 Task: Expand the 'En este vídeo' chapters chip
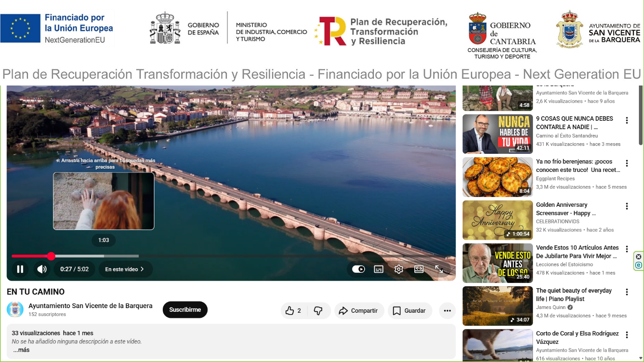(125, 269)
